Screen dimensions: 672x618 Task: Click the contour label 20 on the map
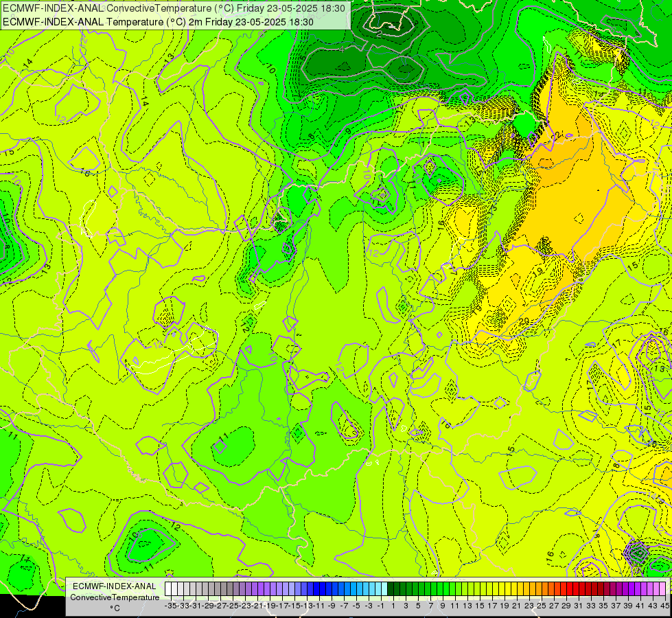click(524, 321)
